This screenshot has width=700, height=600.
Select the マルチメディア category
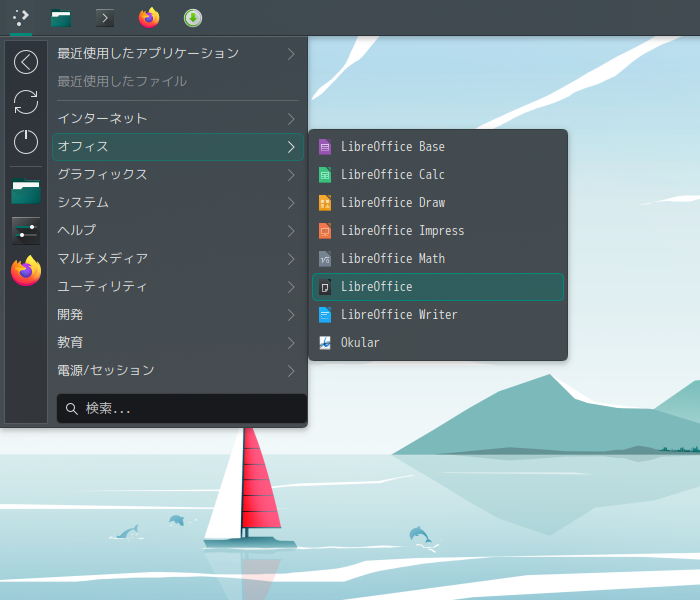pyautogui.click(x=178, y=259)
